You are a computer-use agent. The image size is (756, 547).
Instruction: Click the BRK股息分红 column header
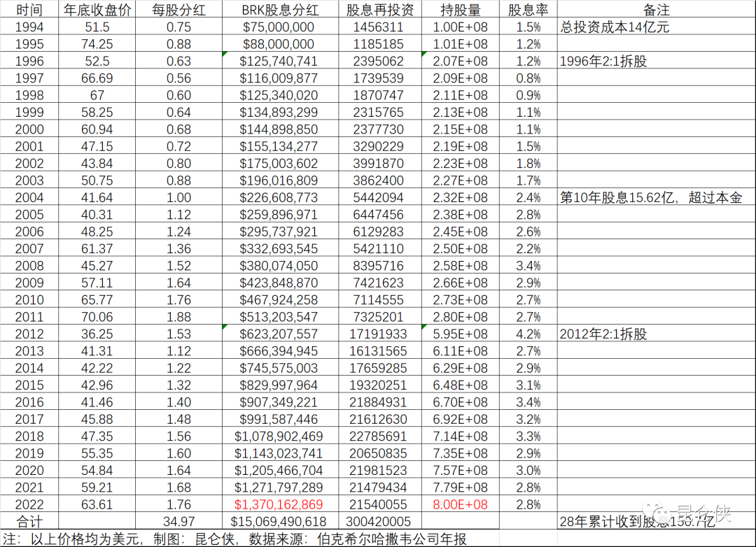coord(279,10)
